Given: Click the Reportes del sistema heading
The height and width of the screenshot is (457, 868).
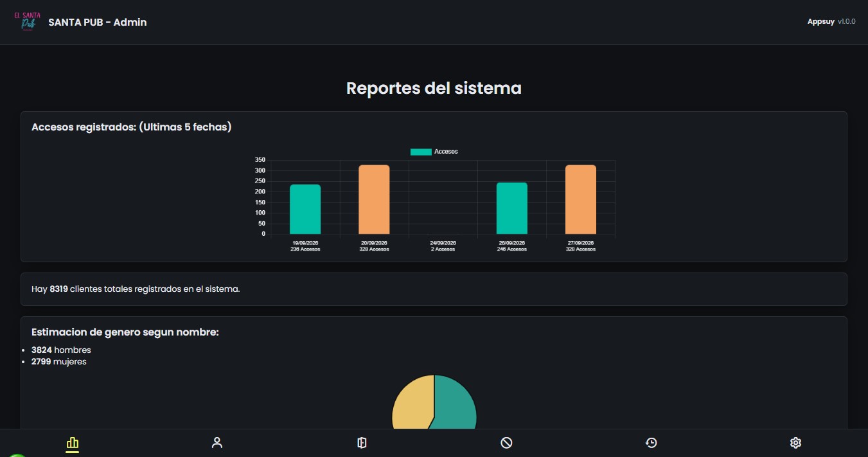Looking at the screenshot, I should click(x=434, y=88).
